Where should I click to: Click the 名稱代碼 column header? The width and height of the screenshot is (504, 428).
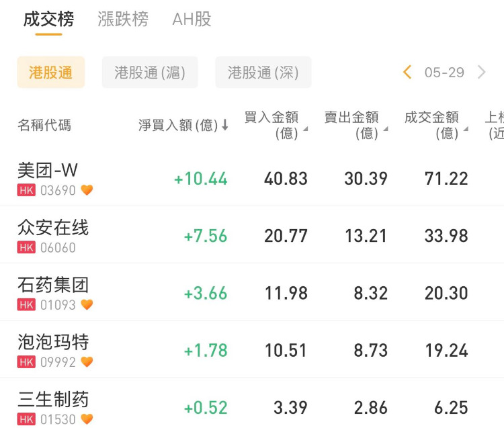coord(44,125)
